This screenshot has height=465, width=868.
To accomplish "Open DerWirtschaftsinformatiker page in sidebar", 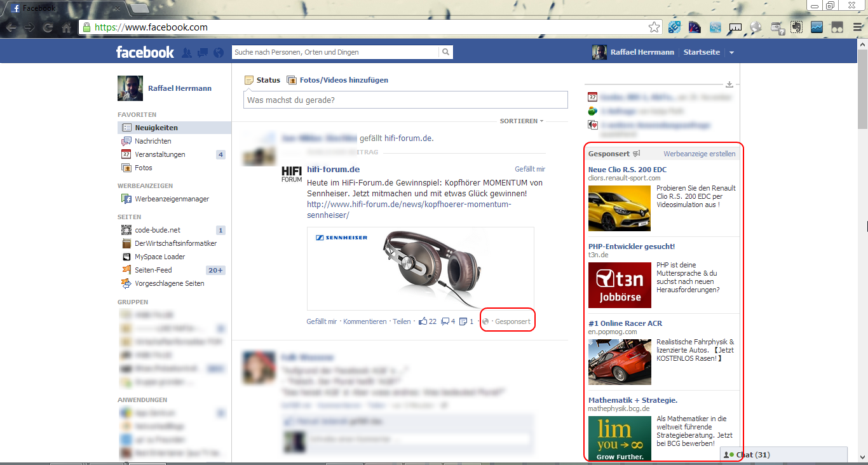I will [x=174, y=243].
